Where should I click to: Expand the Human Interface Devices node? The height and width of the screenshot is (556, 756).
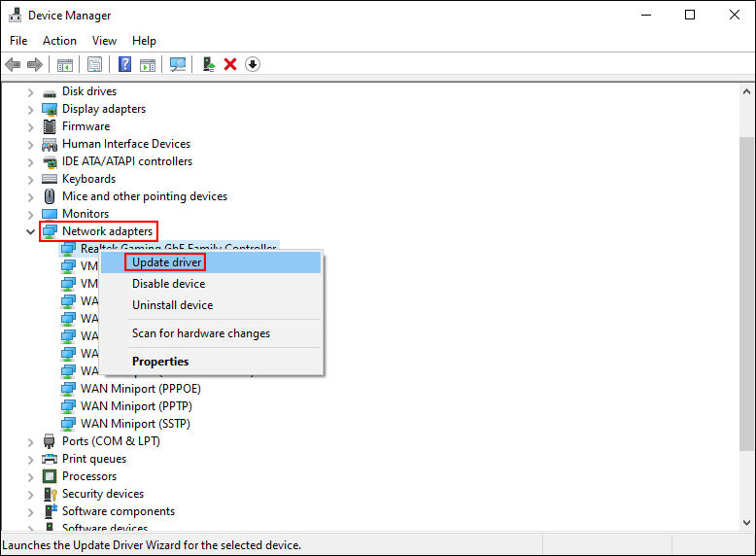30,145
